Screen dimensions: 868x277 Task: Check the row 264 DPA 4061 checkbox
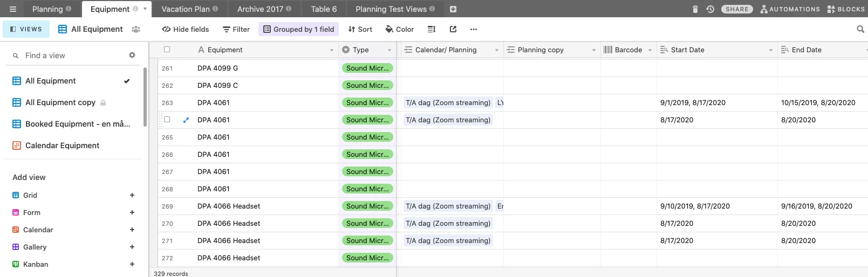tap(167, 119)
